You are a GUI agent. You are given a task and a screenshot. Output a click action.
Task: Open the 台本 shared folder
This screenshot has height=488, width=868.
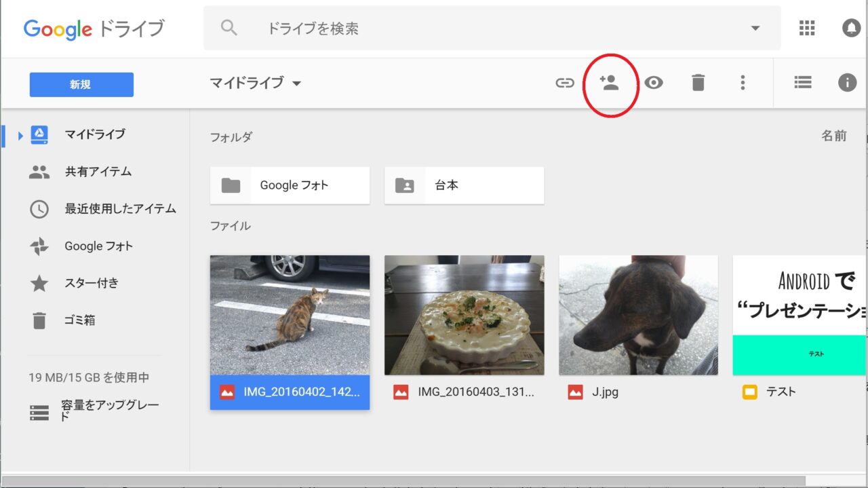coord(464,185)
